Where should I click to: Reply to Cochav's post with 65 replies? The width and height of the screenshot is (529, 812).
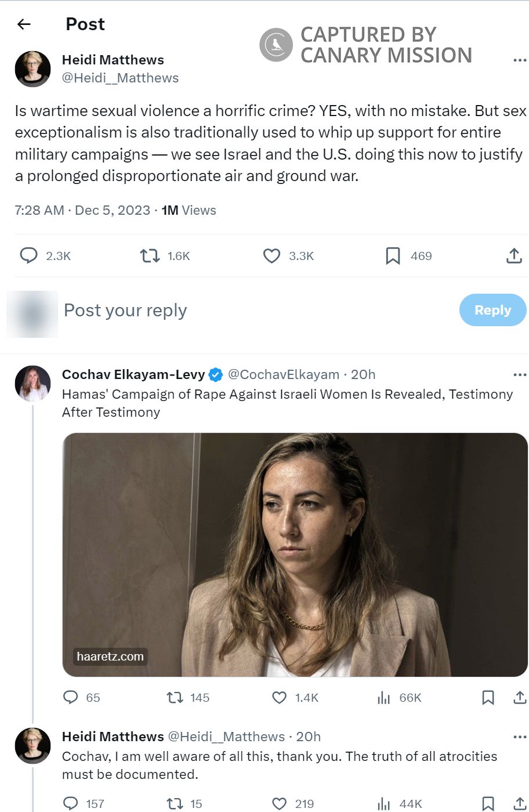pos(71,697)
